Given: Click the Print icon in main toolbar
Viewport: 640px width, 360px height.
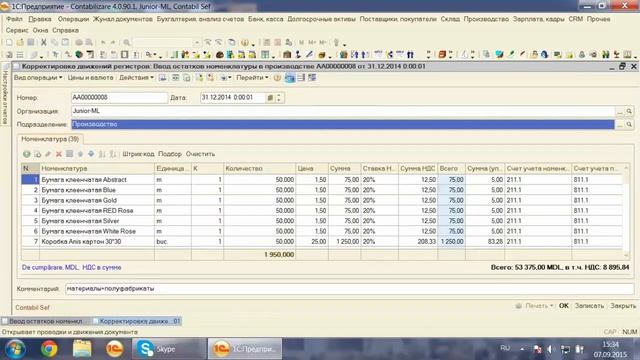Looking at the screenshot, I should [79, 42].
